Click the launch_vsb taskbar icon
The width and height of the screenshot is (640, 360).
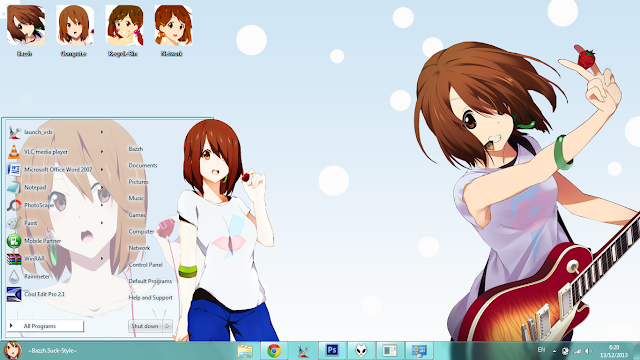[x=303, y=351]
